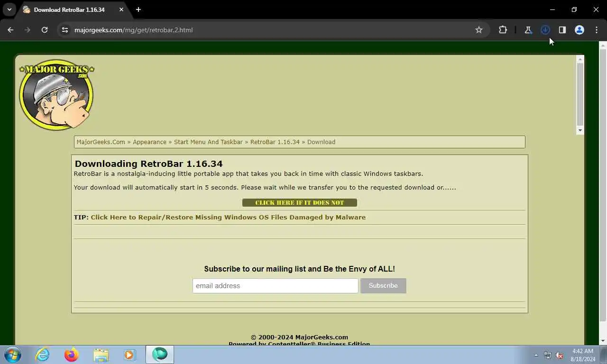Click the '© 2000-2024 MajorGeeks.com' footer text

299,337
